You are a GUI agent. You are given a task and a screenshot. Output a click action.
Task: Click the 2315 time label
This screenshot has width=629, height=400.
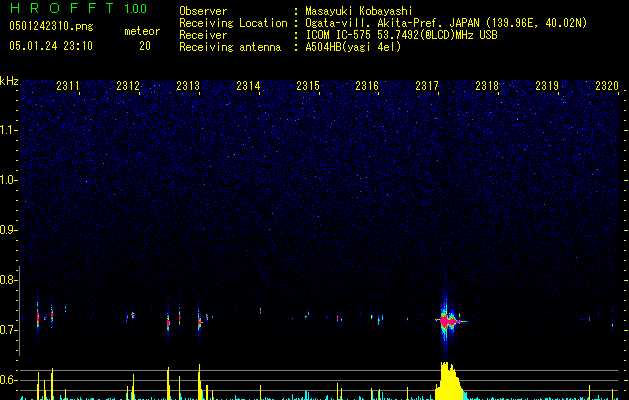(308, 87)
